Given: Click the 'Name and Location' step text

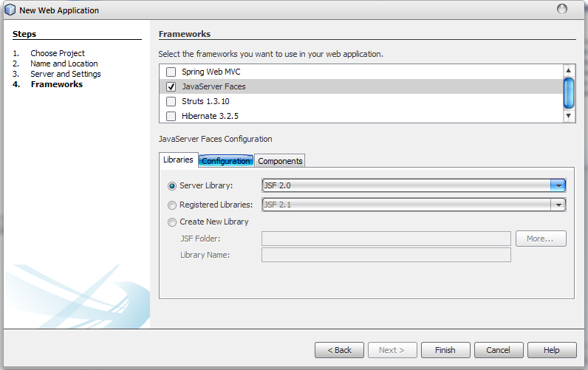Looking at the screenshot, I should [64, 64].
